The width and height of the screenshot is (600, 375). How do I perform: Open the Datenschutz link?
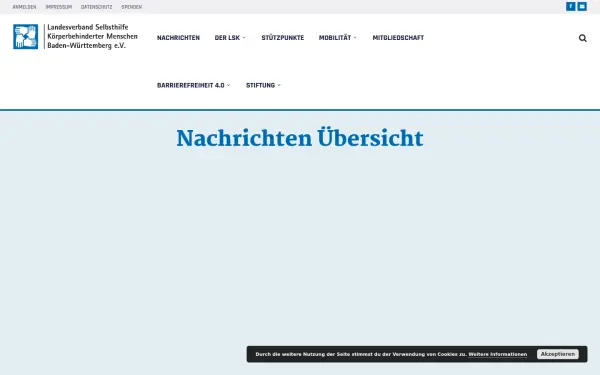pyautogui.click(x=96, y=7)
